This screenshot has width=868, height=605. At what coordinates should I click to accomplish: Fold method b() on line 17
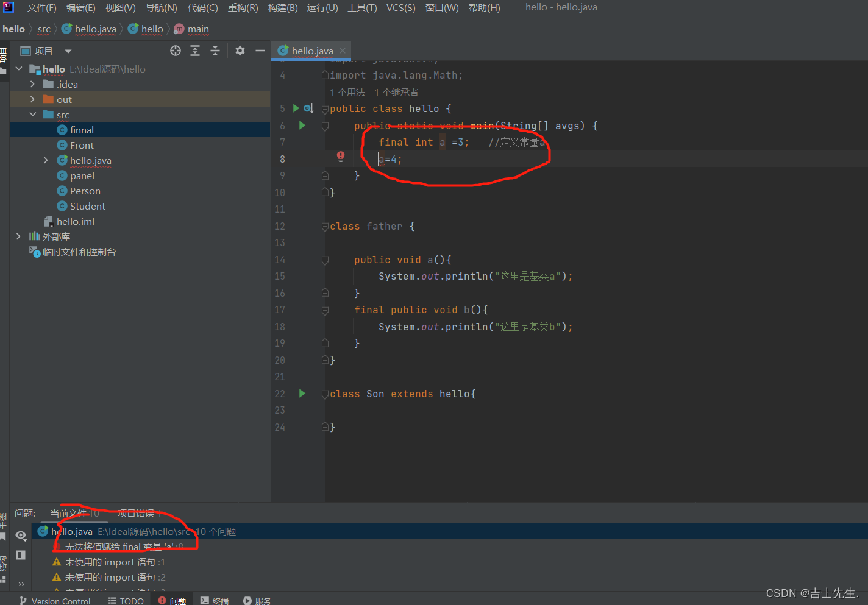point(325,310)
